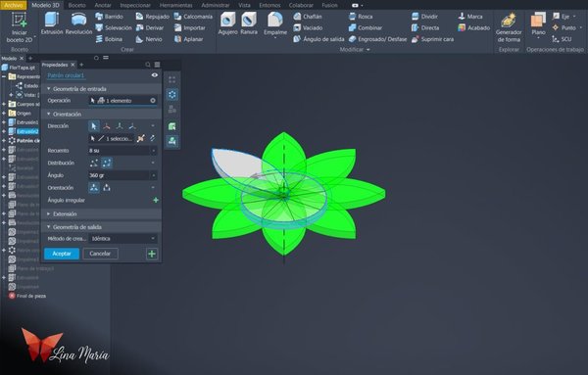Click the Dividir split tool
Image resolution: width=588 pixels, height=375 pixels.
(424, 17)
